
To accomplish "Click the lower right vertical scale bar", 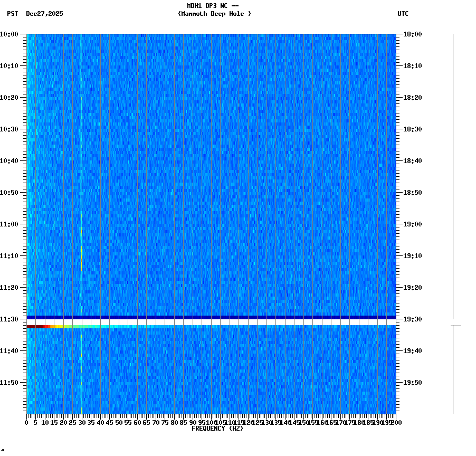I will click(453, 369).
